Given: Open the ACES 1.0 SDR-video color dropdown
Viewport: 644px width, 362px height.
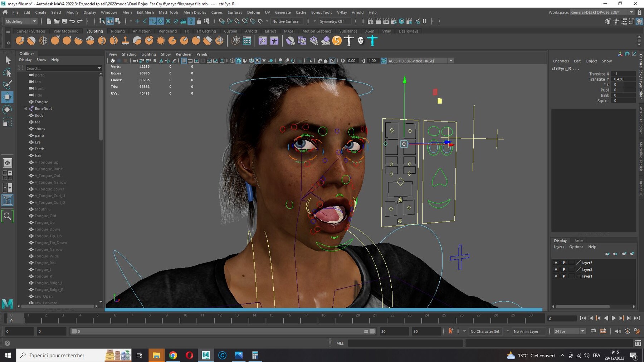Looking at the screenshot, I should [x=420, y=61].
